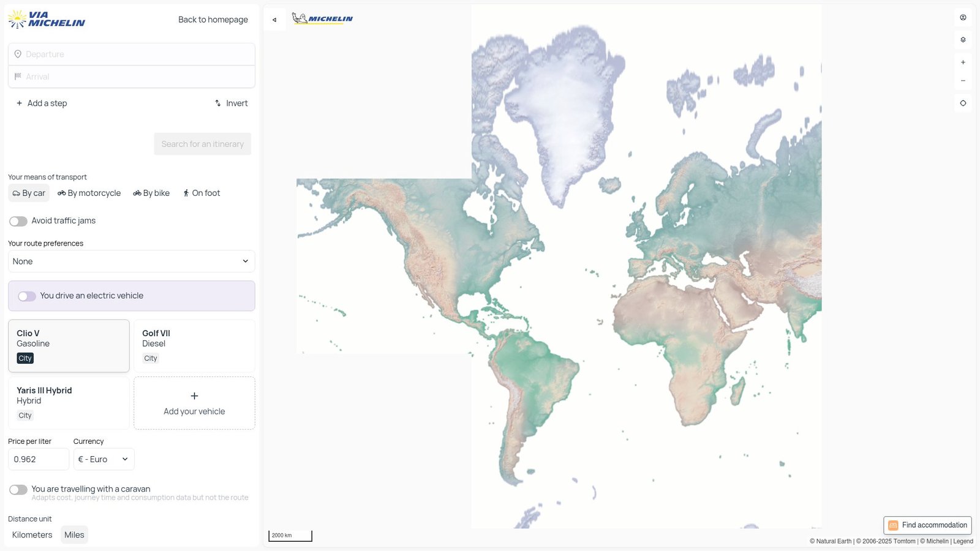Zoom in on the map with plus
Viewport: 980px width, 551px height.
963,62
